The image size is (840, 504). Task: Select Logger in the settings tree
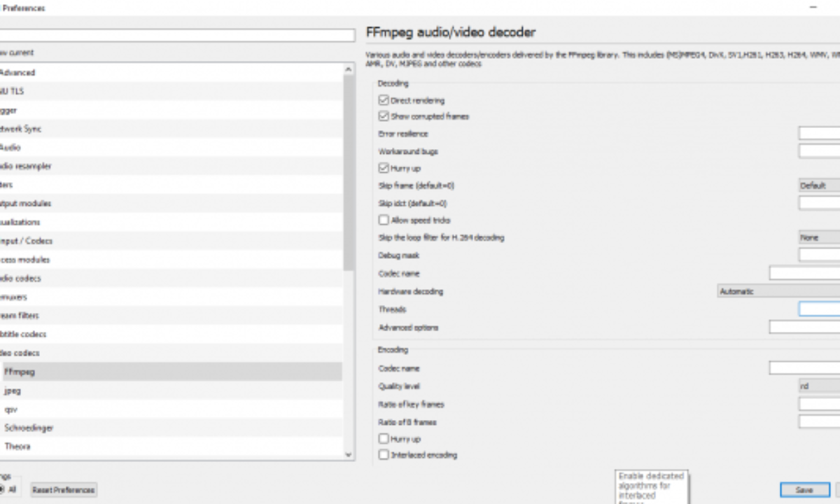[171, 110]
